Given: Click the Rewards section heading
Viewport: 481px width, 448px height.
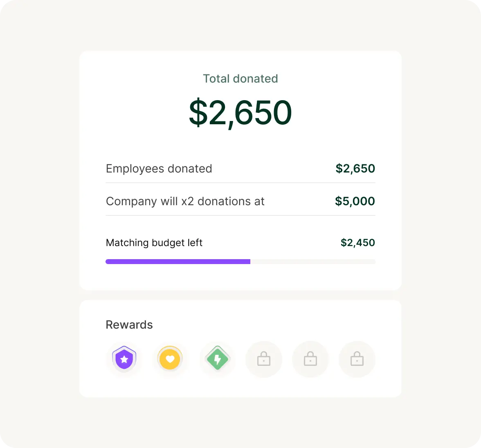Looking at the screenshot, I should pos(129,325).
